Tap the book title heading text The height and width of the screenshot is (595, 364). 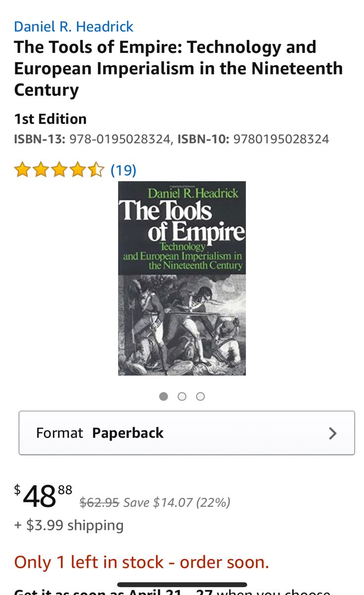pyautogui.click(x=178, y=68)
